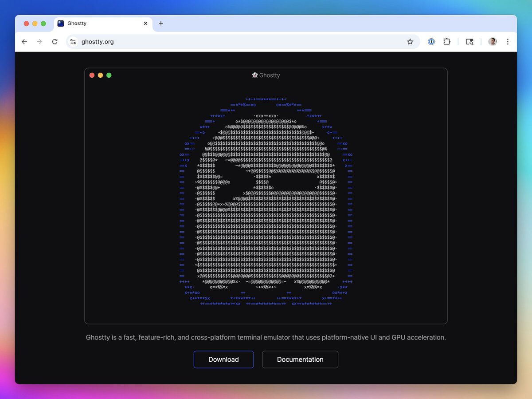Close the Ghostty browser tab
Image resolution: width=532 pixels, height=399 pixels.
(x=145, y=24)
